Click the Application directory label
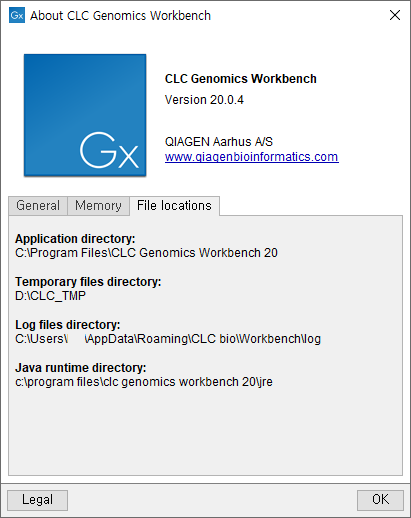The image size is (411, 518). click(75, 239)
